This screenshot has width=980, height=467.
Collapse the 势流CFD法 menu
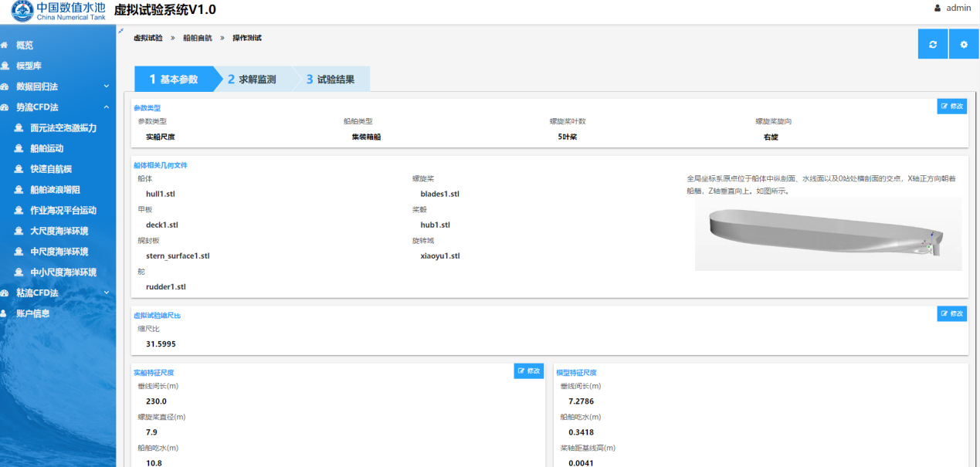click(x=106, y=107)
